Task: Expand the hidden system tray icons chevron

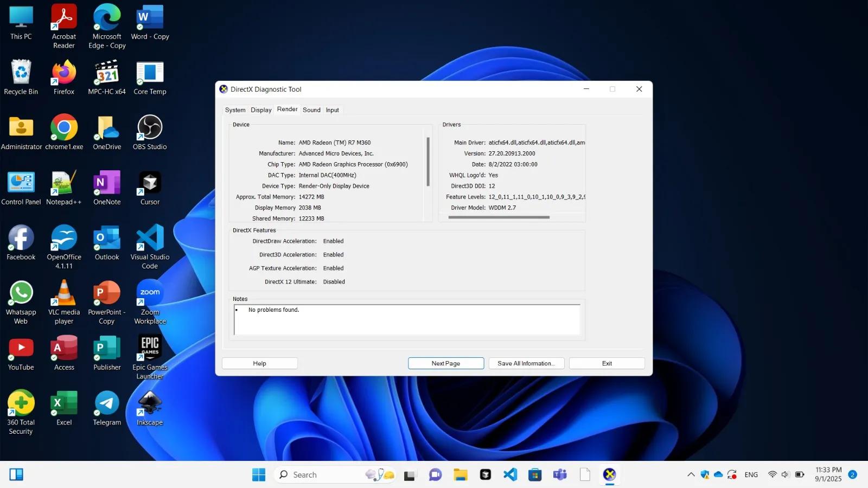Action: coord(691,475)
